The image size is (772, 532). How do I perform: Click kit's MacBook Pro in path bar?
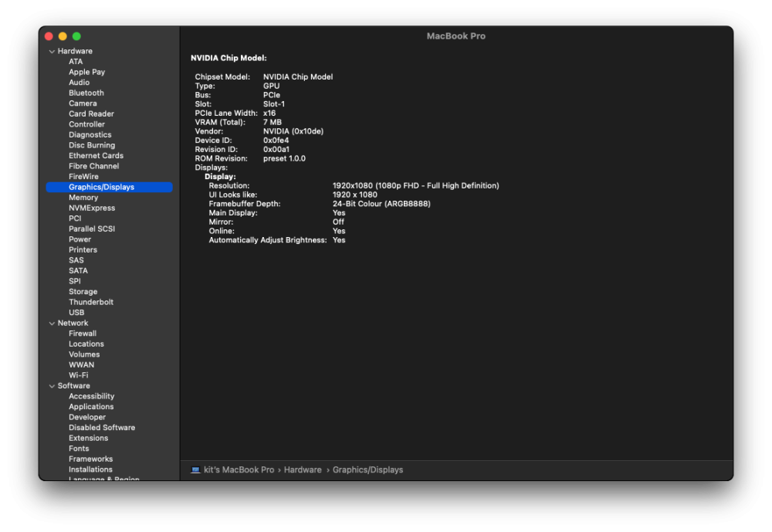tap(239, 470)
